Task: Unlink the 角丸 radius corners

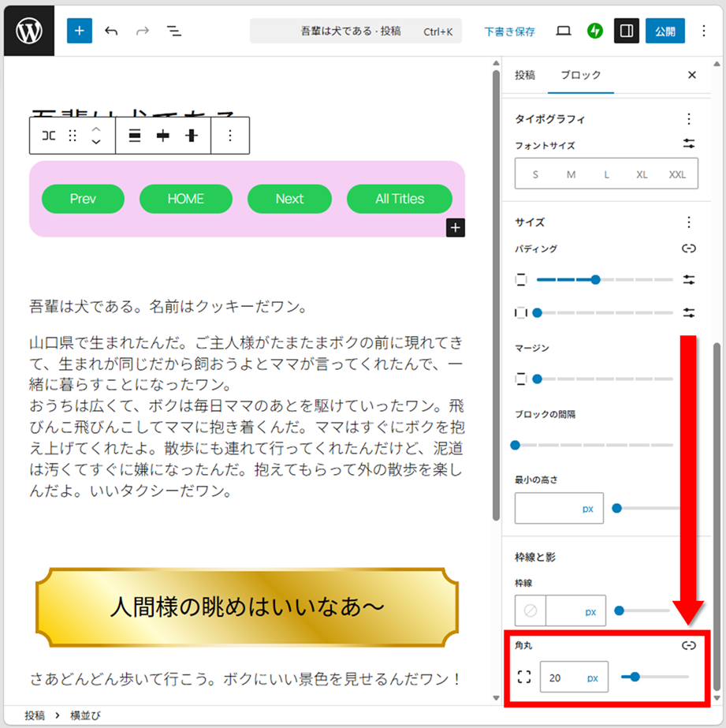Action: (x=689, y=645)
